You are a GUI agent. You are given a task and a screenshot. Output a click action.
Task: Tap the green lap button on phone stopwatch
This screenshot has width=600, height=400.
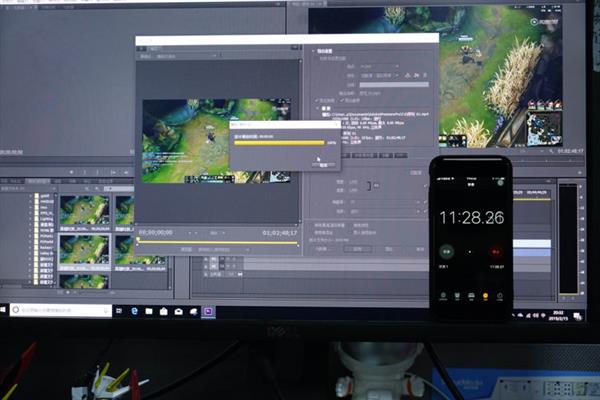(x=447, y=251)
